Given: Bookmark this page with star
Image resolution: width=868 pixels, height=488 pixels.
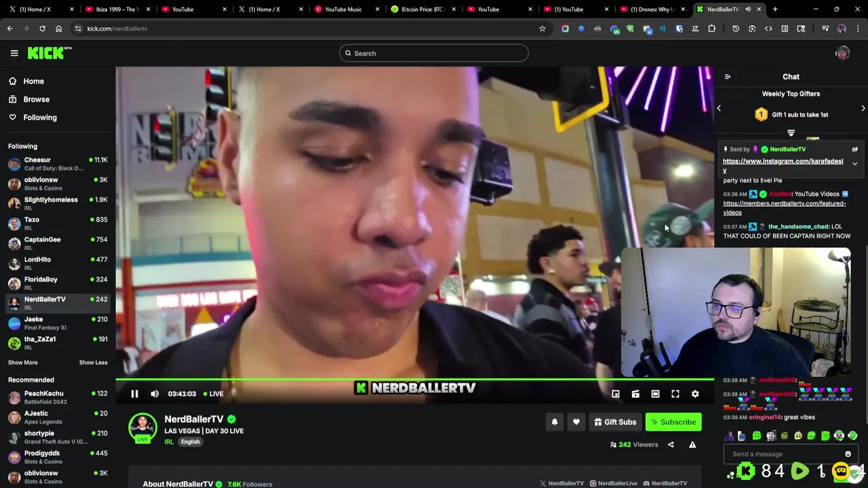Looking at the screenshot, I should (x=542, y=28).
